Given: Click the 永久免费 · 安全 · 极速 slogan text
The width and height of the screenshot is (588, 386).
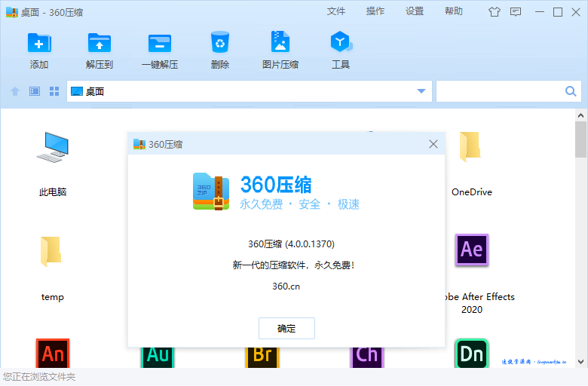Looking at the screenshot, I should (x=299, y=204).
